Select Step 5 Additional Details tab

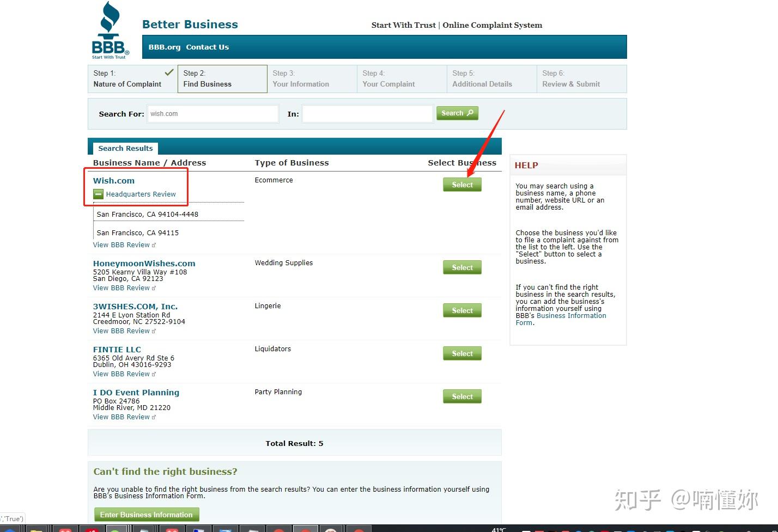pyautogui.click(x=492, y=79)
